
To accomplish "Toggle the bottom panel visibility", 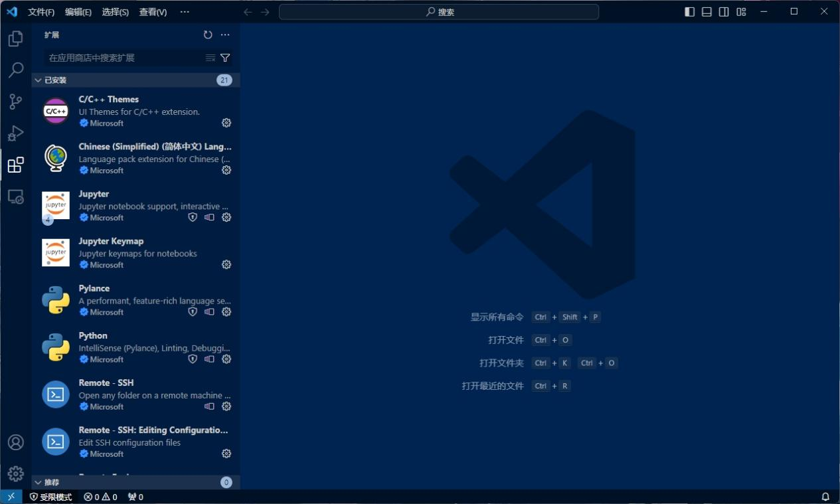I will pos(707,12).
